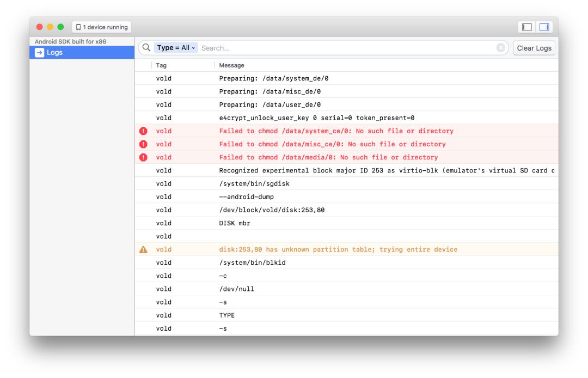Select 'Android SDK built for x86' device label
The image size is (588, 378).
[x=70, y=41]
